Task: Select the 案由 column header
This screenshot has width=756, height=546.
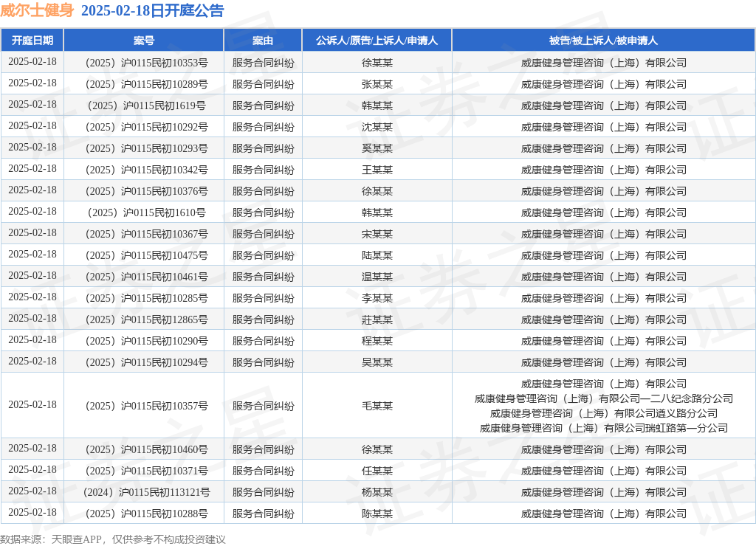Action: (x=263, y=41)
